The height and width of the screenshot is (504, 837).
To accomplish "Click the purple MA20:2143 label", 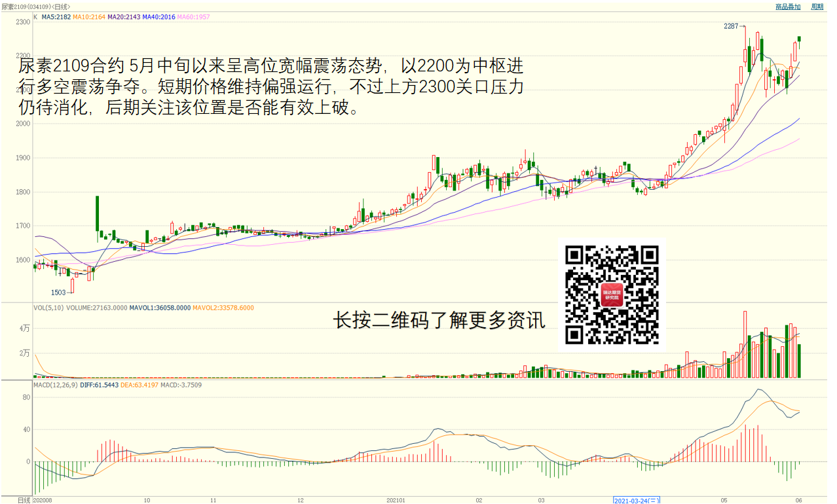I will [123, 17].
